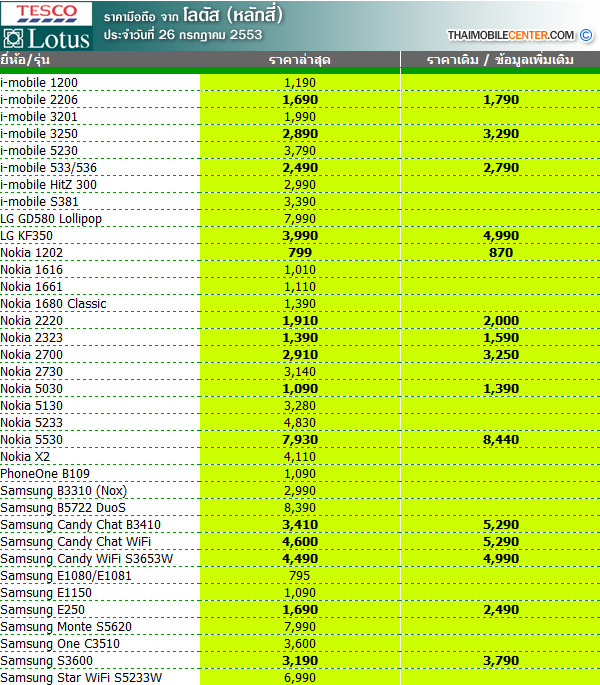Click the i-mobile 3250 model name

[39, 134]
